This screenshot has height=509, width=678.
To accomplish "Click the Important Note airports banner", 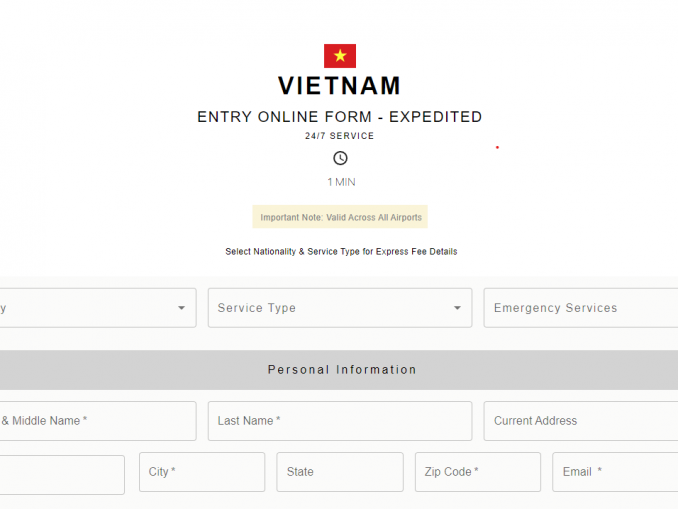I will 340,217.
